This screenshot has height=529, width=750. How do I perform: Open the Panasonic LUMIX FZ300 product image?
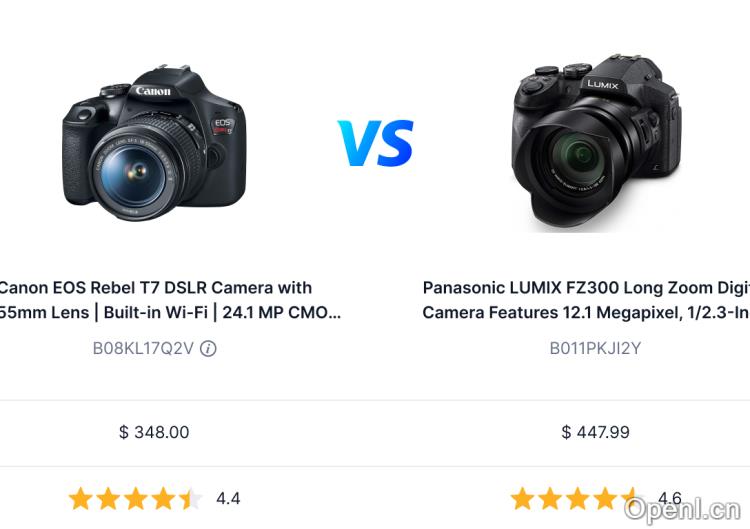click(596, 143)
